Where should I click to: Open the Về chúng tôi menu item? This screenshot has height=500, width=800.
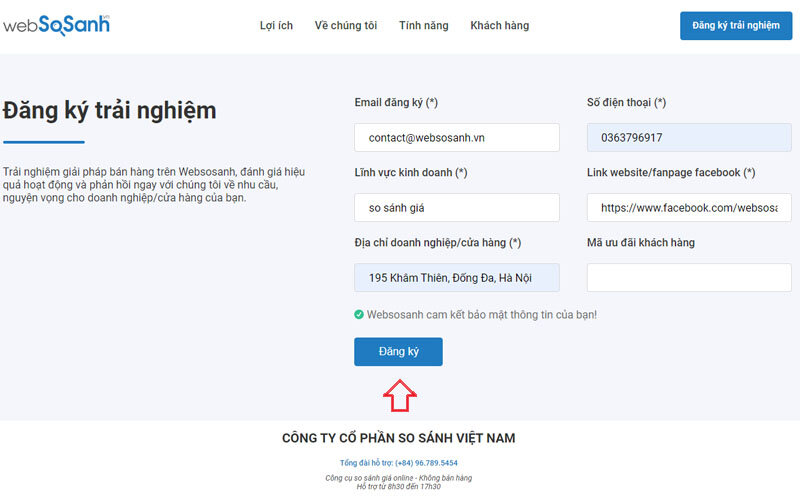(346, 26)
